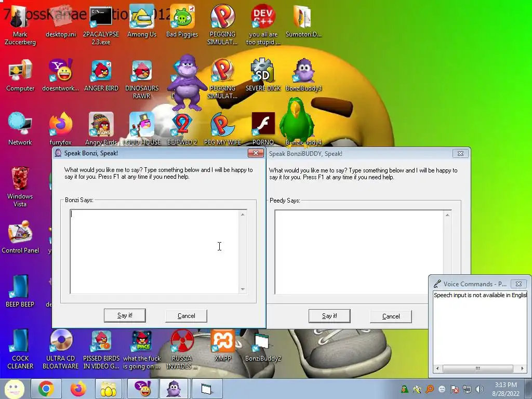Image resolution: width=532 pixels, height=399 pixels.
Task: Launch the DINOSAURS RAWR shortcut
Action: tap(142, 79)
